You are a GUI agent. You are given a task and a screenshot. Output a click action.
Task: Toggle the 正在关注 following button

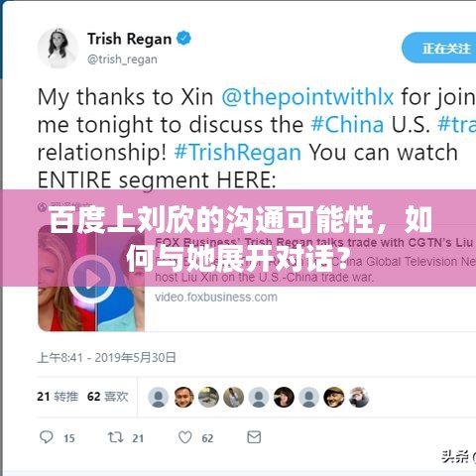point(439,48)
